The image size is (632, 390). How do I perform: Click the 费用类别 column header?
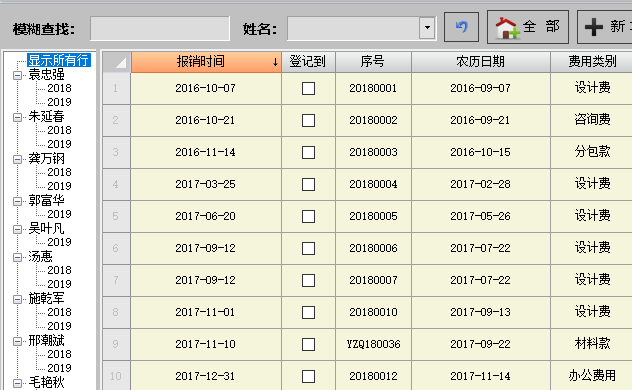(592, 62)
